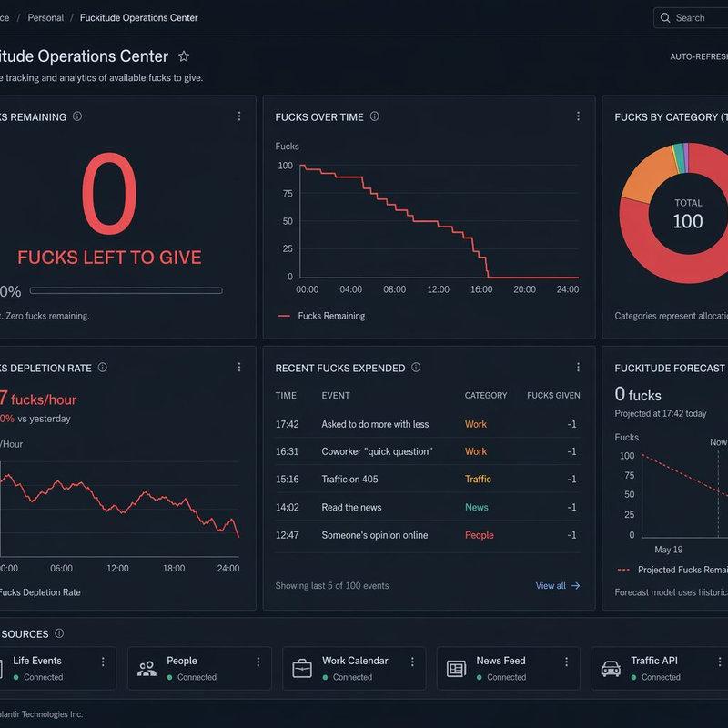Click View all events link
The height and width of the screenshot is (728, 728).
pyautogui.click(x=558, y=585)
